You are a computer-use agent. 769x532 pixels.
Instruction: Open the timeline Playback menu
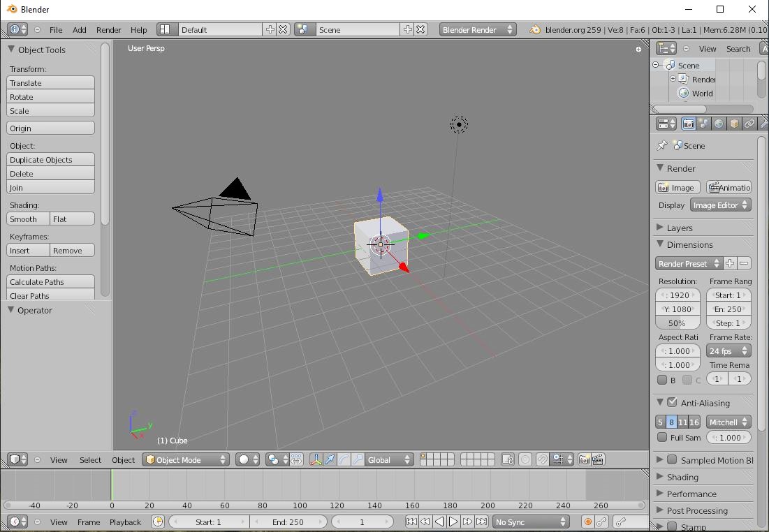tap(125, 522)
